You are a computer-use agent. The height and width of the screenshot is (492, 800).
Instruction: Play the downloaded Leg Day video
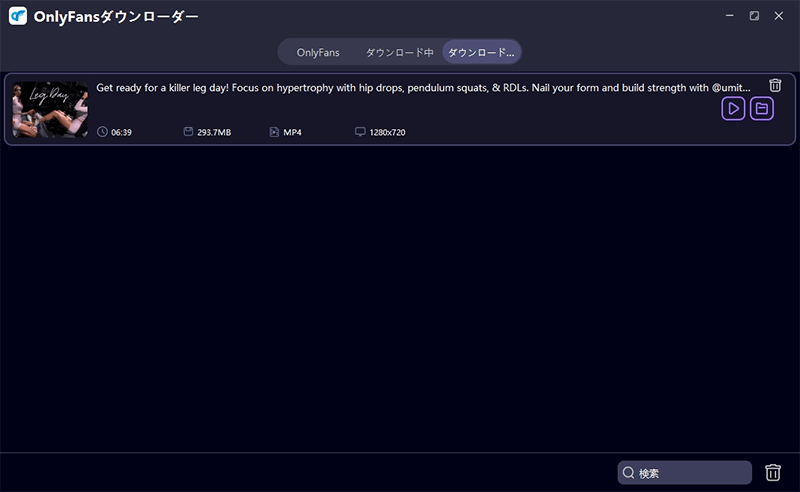tap(733, 109)
